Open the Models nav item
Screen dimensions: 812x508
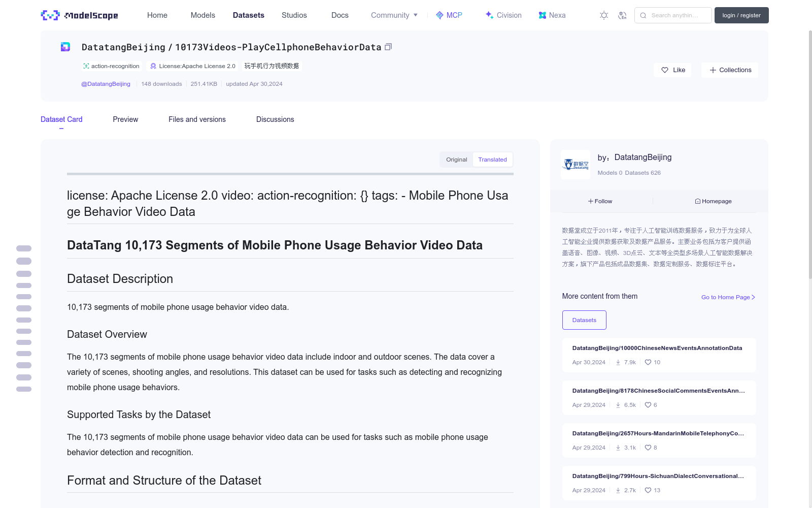pos(203,15)
